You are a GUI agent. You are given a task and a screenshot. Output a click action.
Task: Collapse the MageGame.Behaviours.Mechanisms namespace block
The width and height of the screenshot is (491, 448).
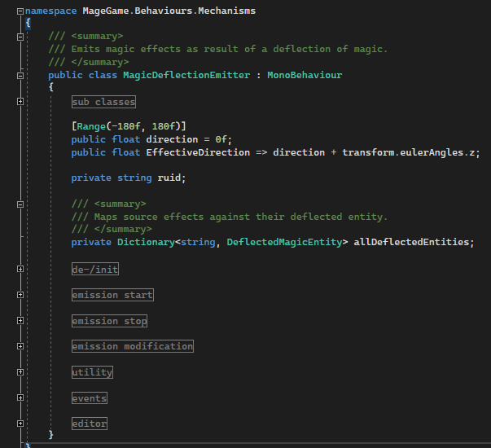pyautogui.click(x=20, y=11)
